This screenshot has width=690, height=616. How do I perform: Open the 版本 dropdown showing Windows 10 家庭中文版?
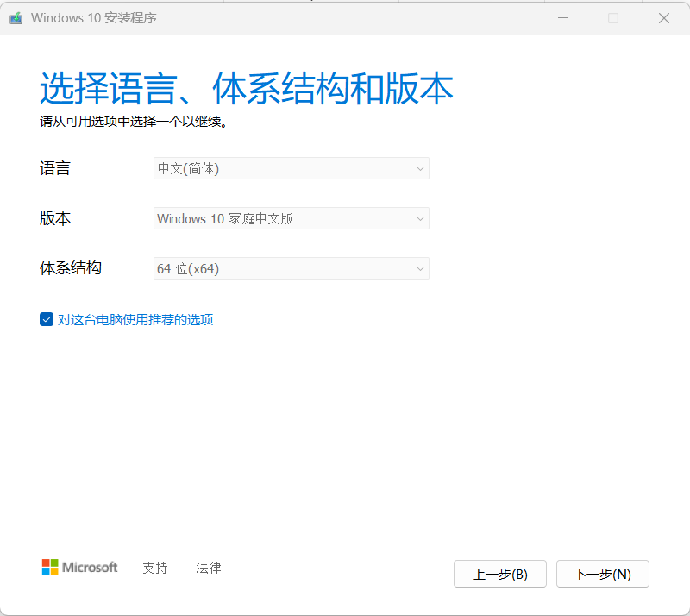pyautogui.click(x=292, y=218)
